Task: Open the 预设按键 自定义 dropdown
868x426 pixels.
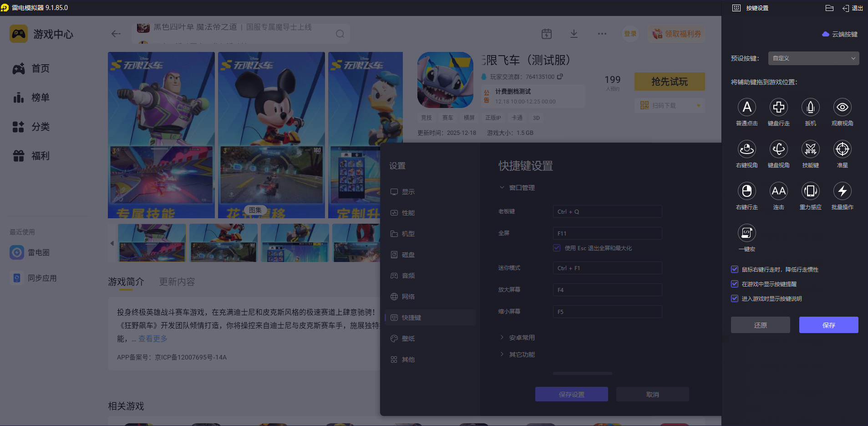Action: (x=812, y=58)
